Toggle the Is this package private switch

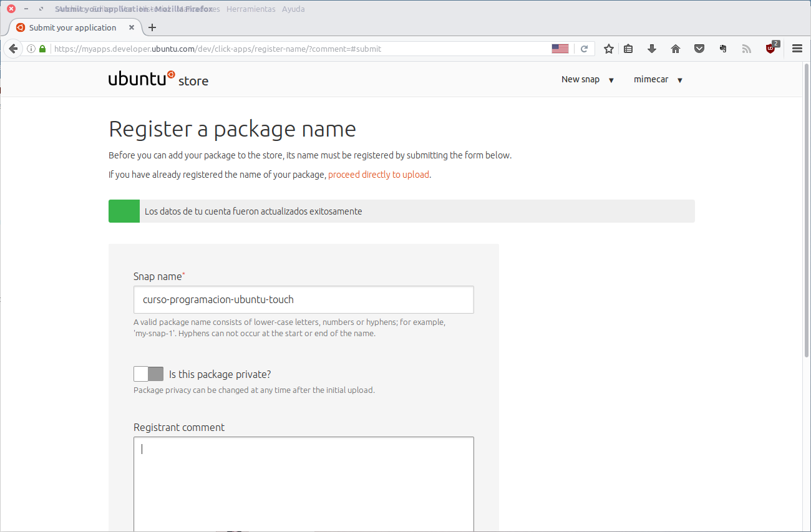[148, 374]
